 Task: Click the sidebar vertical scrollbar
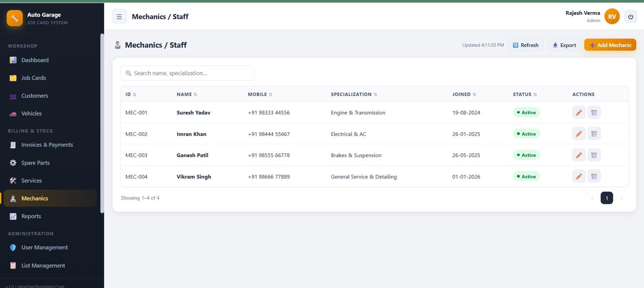[102, 123]
